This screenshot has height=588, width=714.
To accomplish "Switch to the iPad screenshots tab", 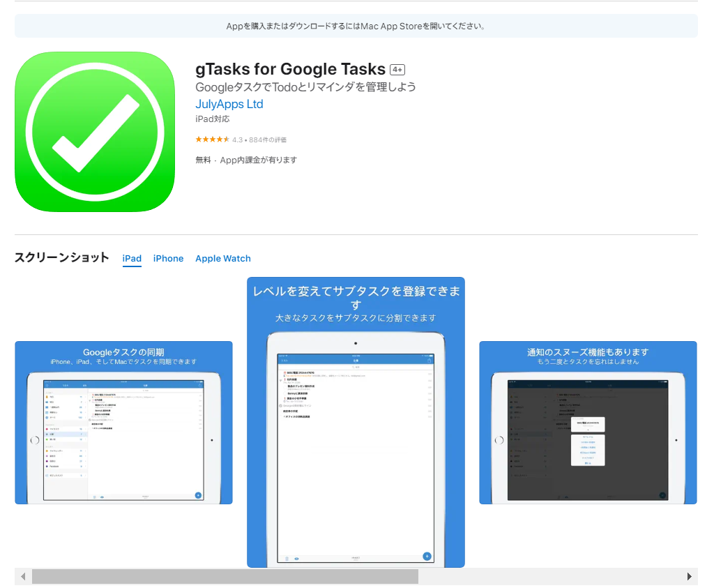I will (132, 259).
